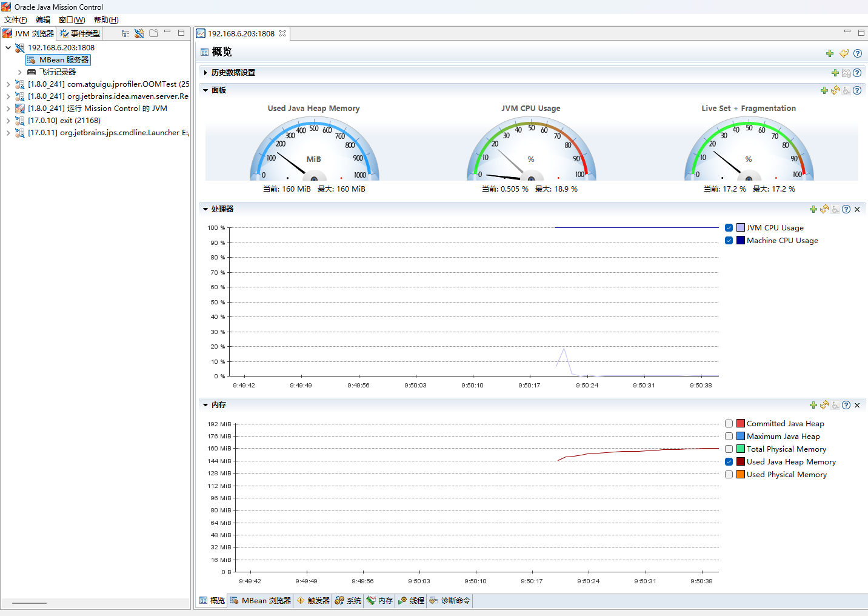Collapse the 处理器 section
The image size is (868, 616).
pos(205,209)
